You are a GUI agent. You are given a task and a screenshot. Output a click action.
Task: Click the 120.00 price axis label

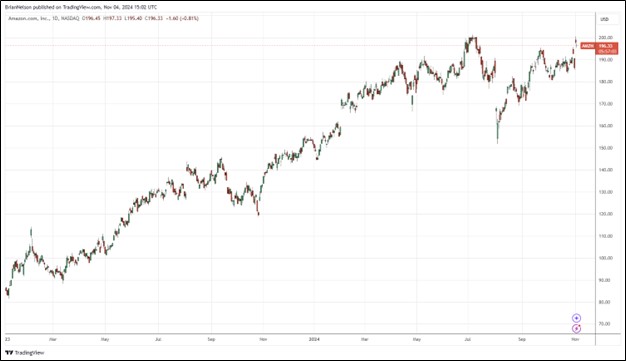pyautogui.click(x=605, y=214)
